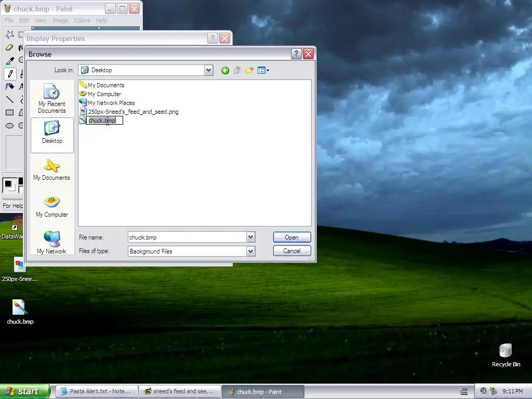
Task: Switch to chuck.bmp - Paint taskbar button
Action: coord(263,391)
